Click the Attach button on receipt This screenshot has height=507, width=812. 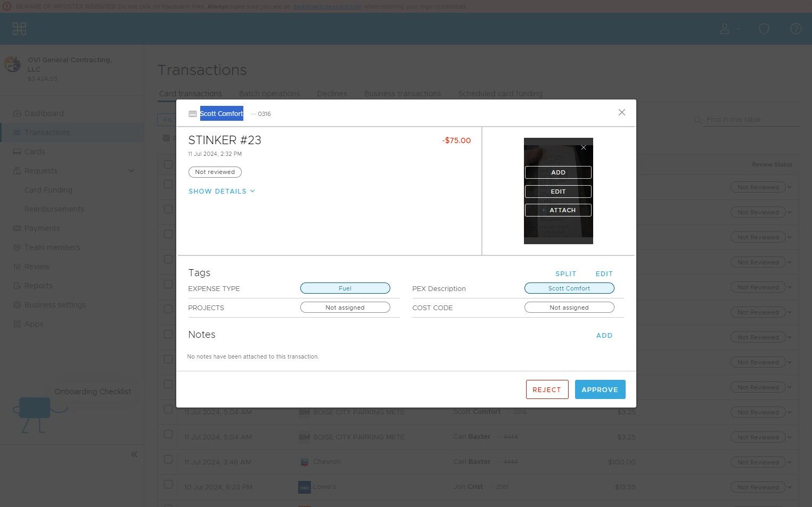[x=558, y=210]
